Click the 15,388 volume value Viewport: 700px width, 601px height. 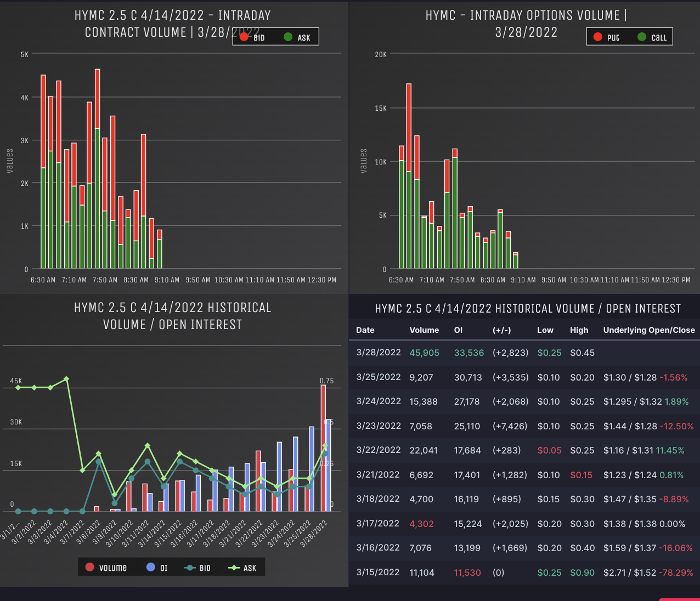[424, 402]
